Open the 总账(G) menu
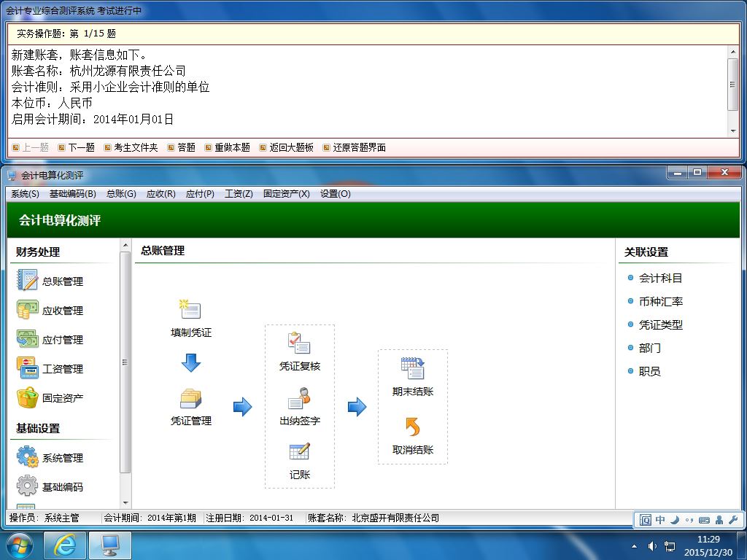Image resolution: width=747 pixels, height=560 pixels. tap(121, 194)
